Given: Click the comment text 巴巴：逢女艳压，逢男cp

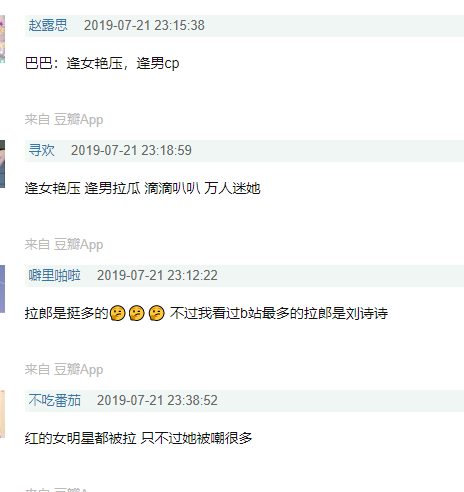Looking at the screenshot, I should (x=102, y=63).
